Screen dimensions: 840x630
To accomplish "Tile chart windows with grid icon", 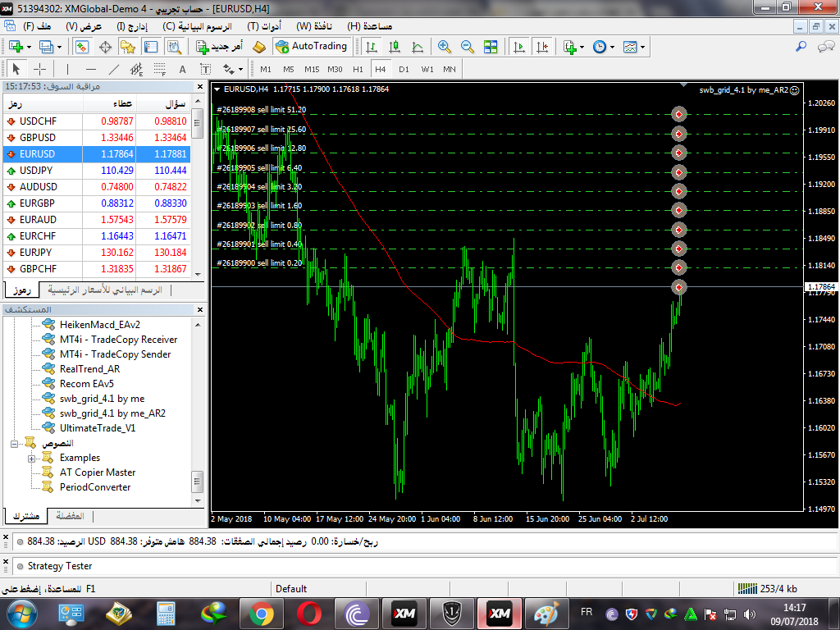I will click(491, 47).
